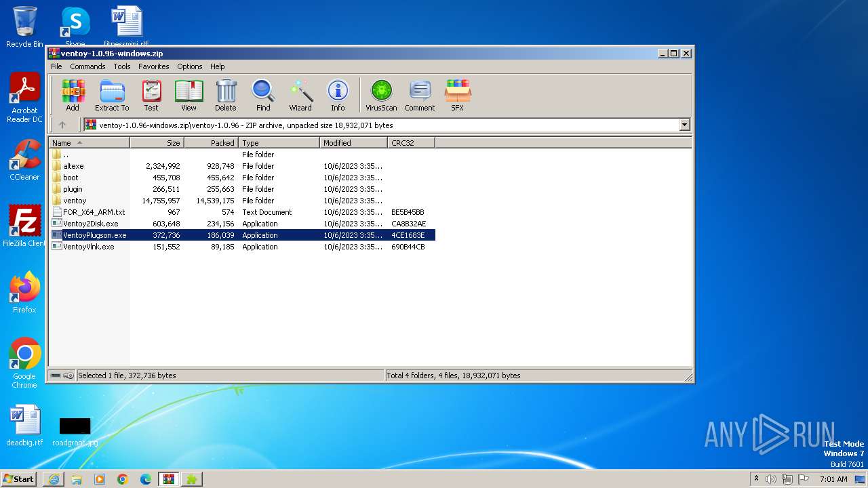Select VentoyPlugson.exe file

(242, 235)
